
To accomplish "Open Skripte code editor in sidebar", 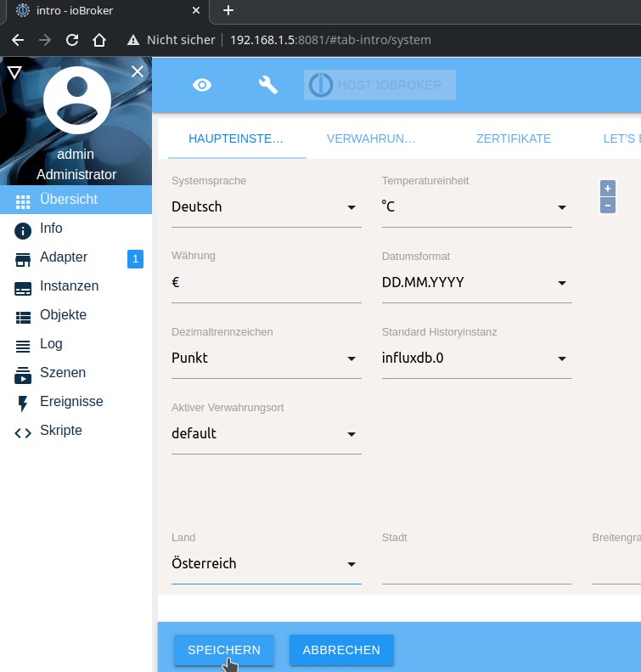I will (60, 431).
